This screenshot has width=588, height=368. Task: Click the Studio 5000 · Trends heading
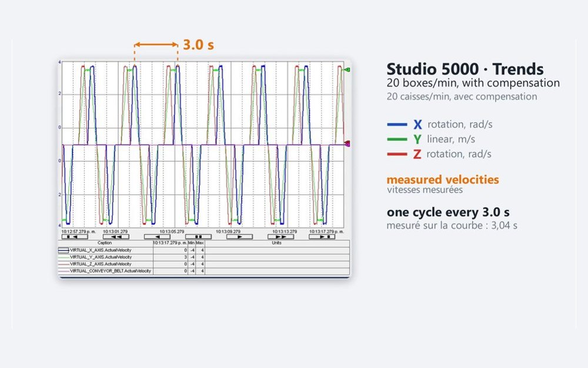(x=465, y=69)
